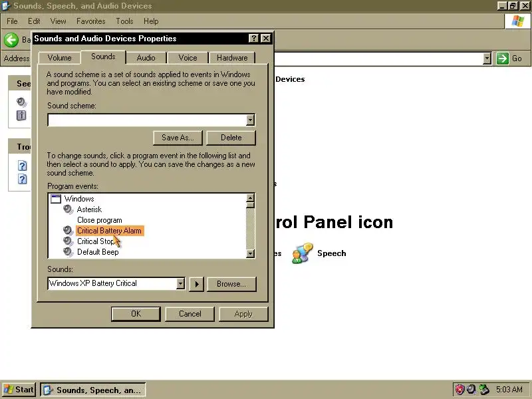
Task: Click the Windows folder icon in Program events
Action: (x=56, y=198)
